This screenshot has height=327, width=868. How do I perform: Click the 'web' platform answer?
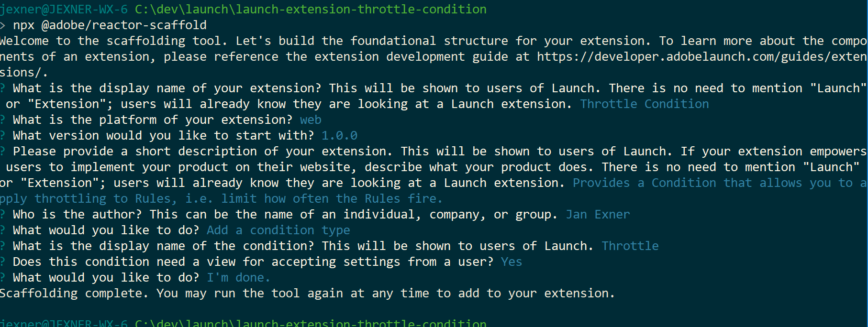pyautogui.click(x=311, y=120)
